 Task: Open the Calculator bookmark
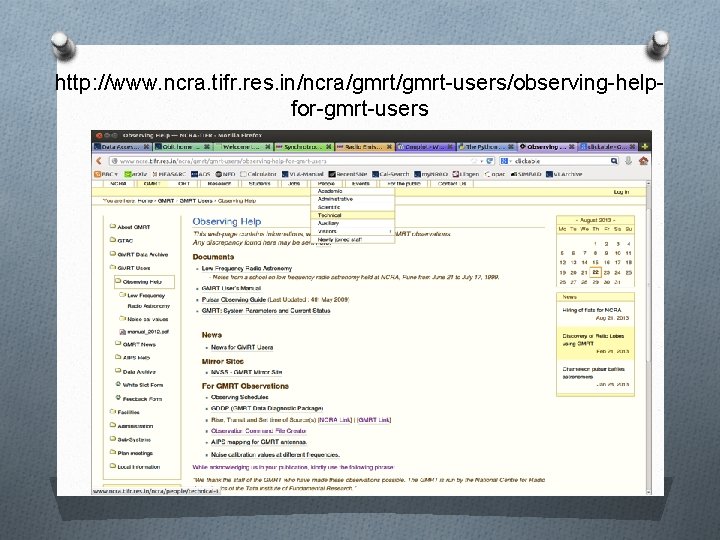pyautogui.click(x=258, y=174)
